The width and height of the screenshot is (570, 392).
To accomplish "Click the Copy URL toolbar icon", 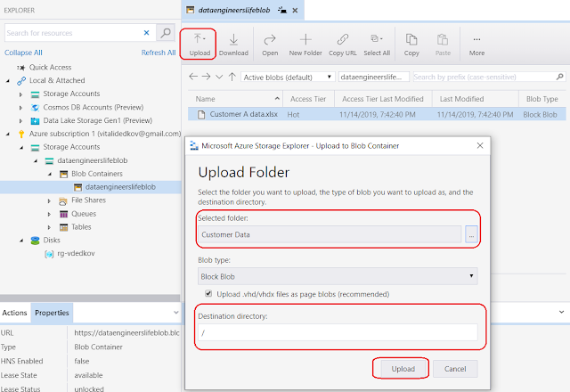I will [x=342, y=45].
